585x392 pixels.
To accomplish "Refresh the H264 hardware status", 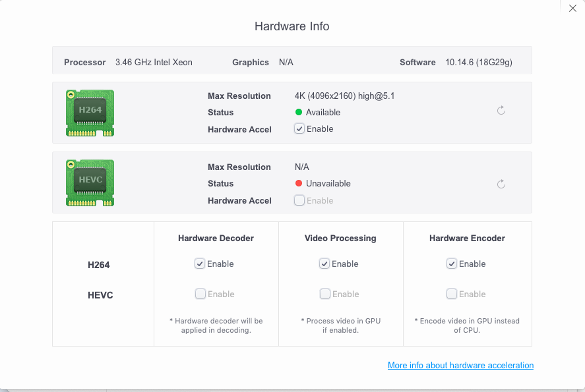I will point(501,110).
